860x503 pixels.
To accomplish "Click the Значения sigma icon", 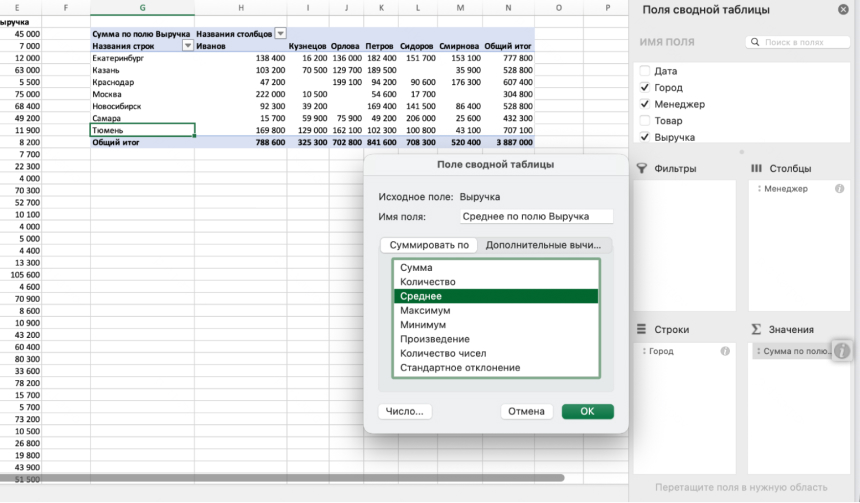I will [x=756, y=329].
